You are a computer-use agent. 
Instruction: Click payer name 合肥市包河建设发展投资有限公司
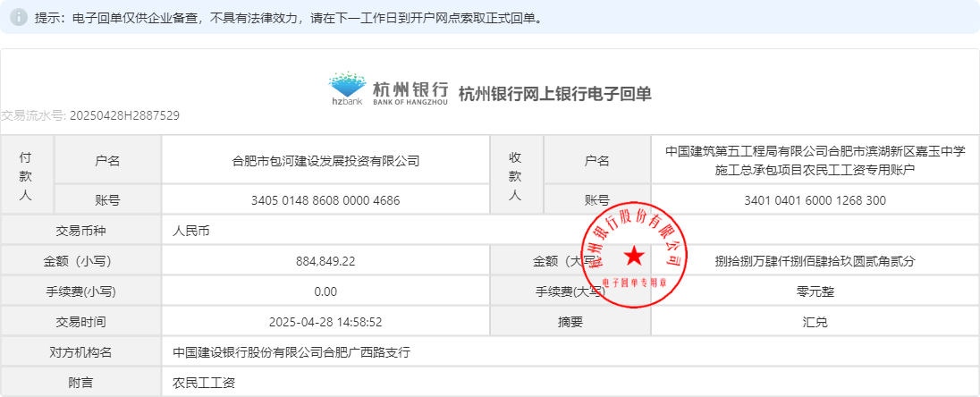[x=325, y=161]
